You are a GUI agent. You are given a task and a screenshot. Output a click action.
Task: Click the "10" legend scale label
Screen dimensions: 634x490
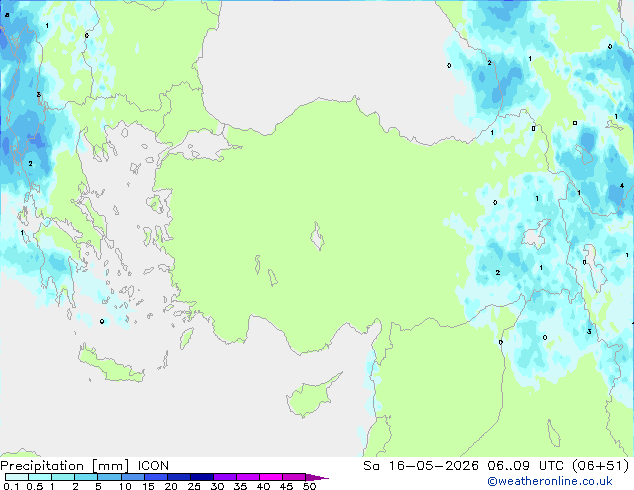point(125,486)
